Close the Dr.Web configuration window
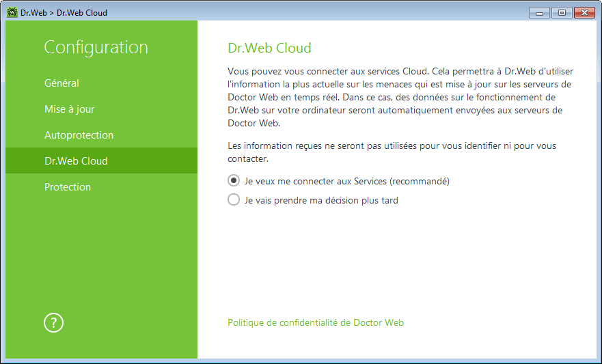The height and width of the screenshot is (364, 602). 584,13
